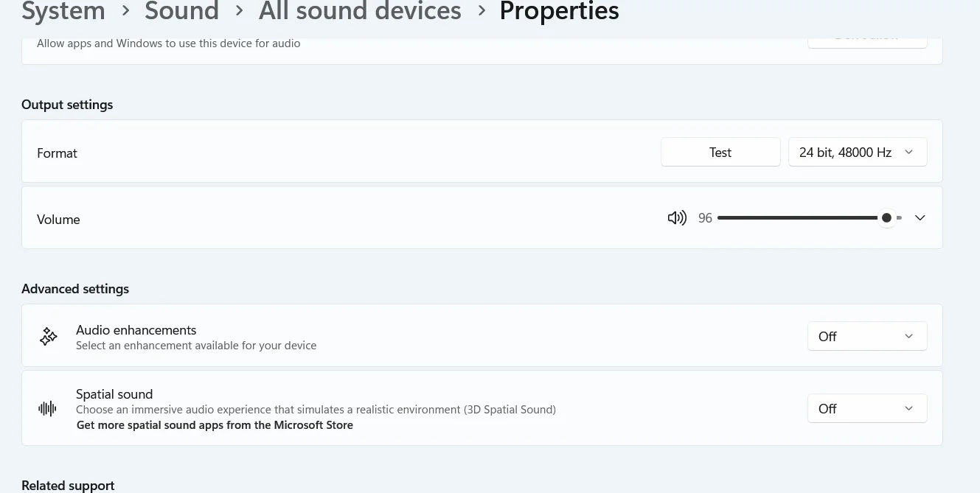
Task: Return to All sound devices breadcrumb
Action: point(360,11)
